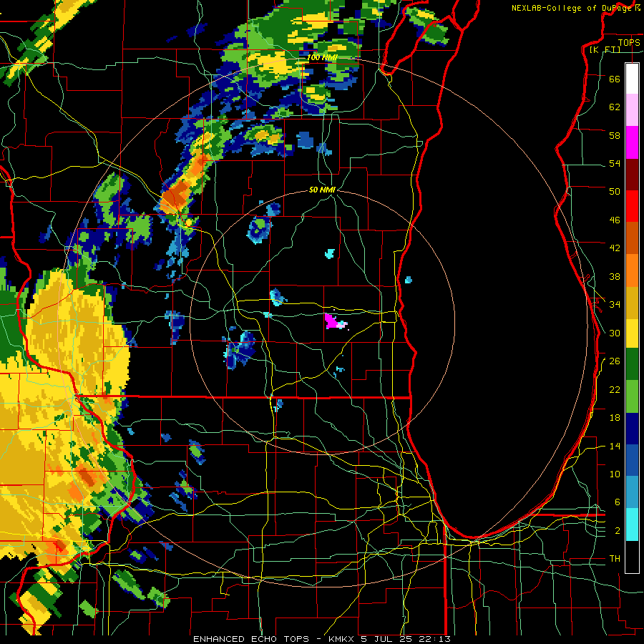This screenshot has width=644, height=644.
Task: Click the light blue legend swatch
Action: [x=632, y=492]
